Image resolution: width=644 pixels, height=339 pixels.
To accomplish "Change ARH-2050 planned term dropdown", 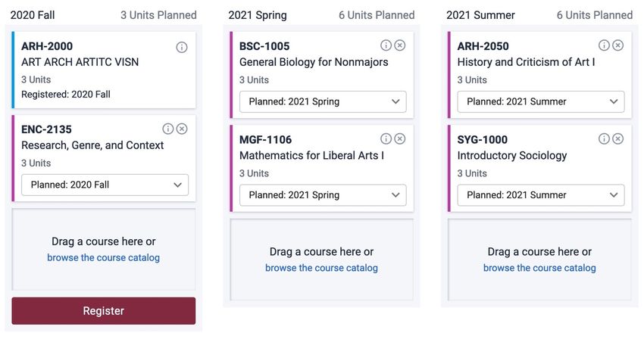I will 541,102.
